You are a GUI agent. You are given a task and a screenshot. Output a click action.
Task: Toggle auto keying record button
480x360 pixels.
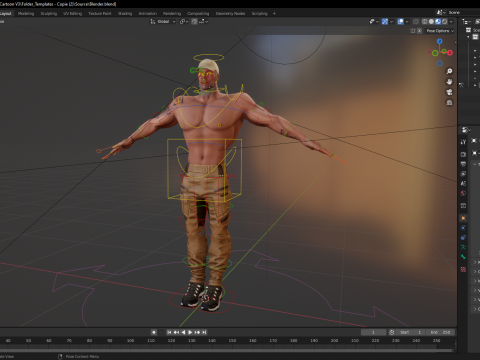pos(154,332)
